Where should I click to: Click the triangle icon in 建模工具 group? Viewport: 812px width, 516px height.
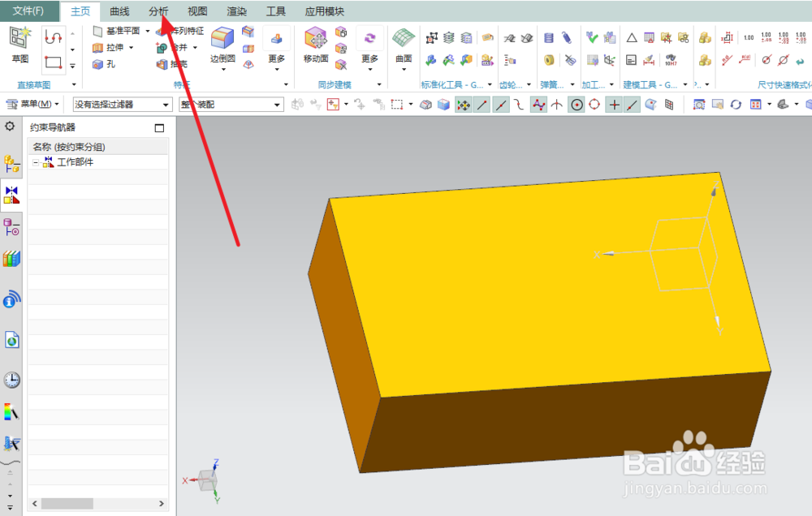pyautogui.click(x=631, y=37)
